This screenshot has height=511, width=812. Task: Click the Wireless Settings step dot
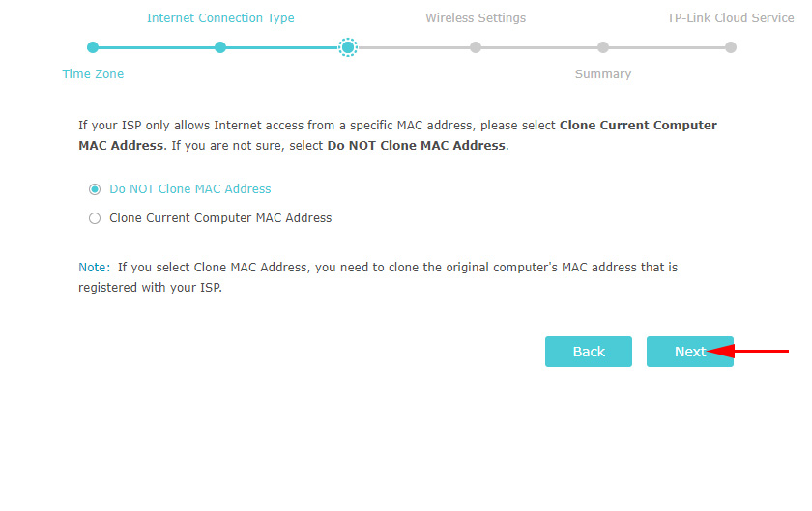pos(476,47)
